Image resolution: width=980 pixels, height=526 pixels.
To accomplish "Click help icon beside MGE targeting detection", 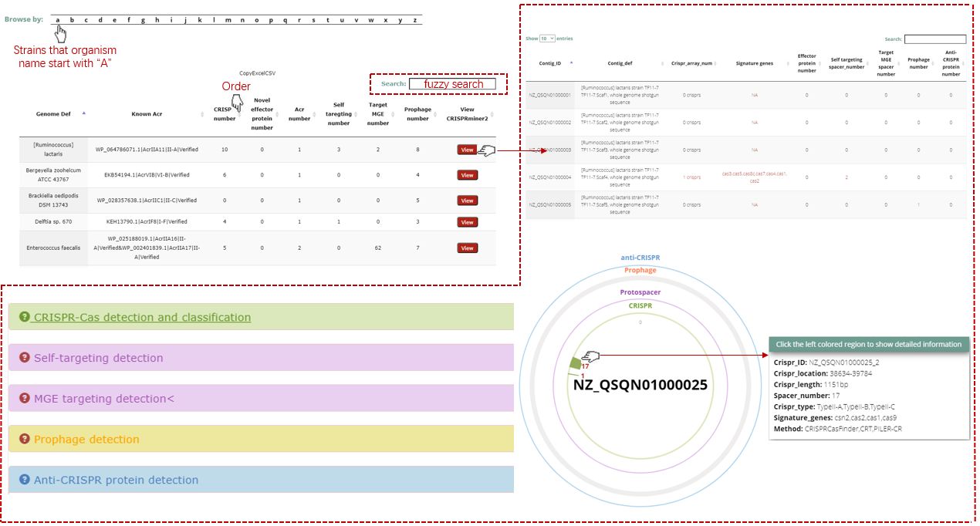I will point(25,399).
